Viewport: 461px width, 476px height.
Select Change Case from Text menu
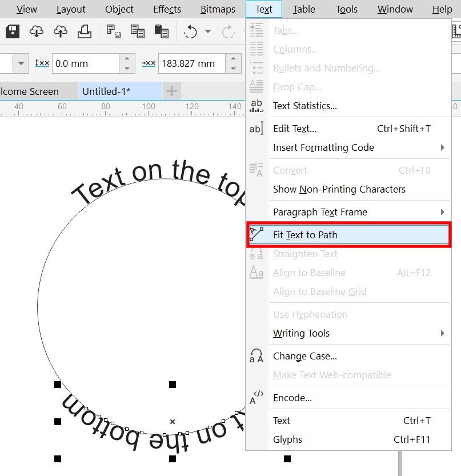(x=304, y=356)
